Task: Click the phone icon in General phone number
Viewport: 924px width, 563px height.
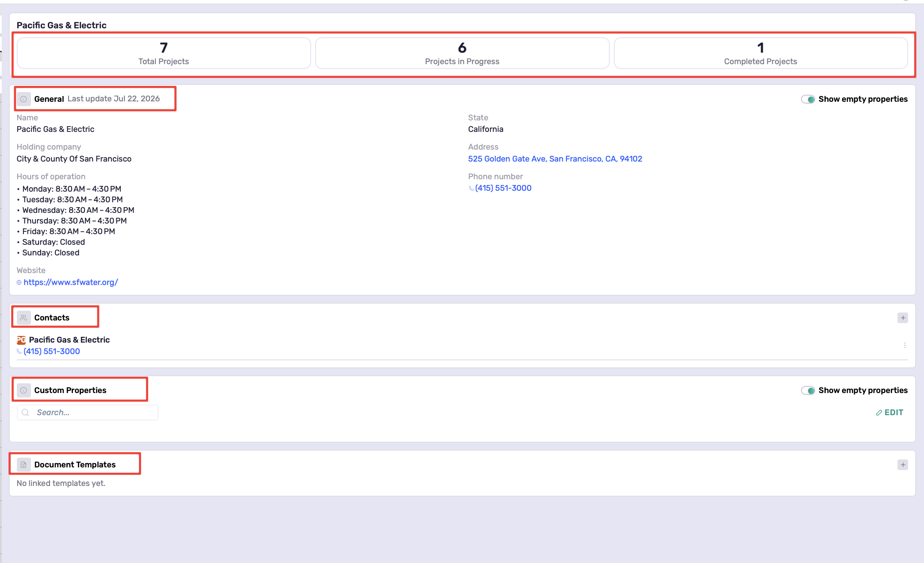Action: (471, 189)
